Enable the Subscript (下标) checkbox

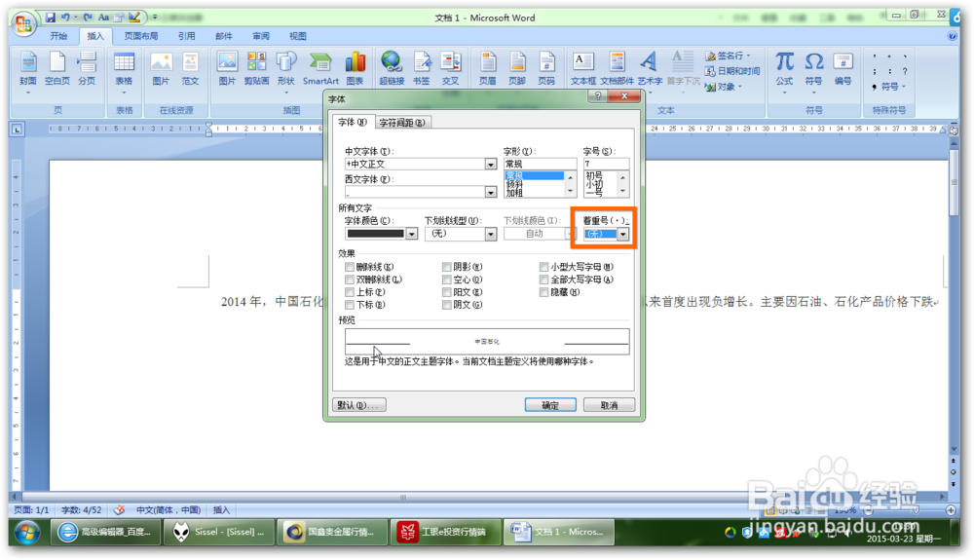pos(349,305)
